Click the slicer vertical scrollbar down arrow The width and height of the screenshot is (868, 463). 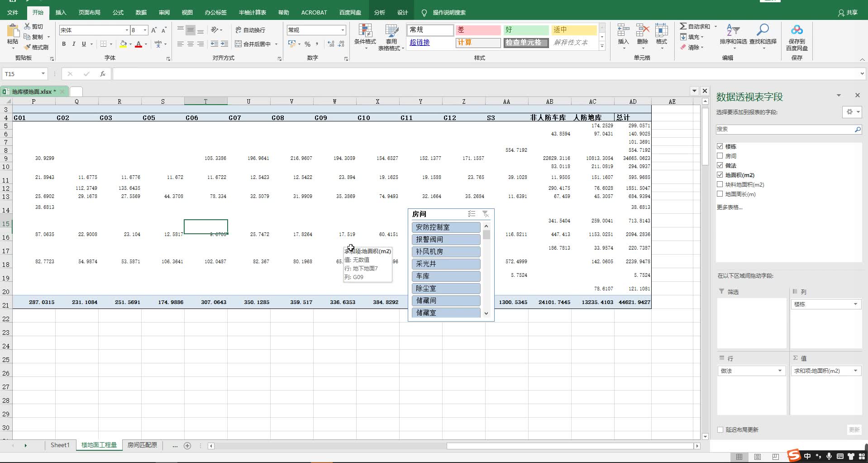(486, 313)
